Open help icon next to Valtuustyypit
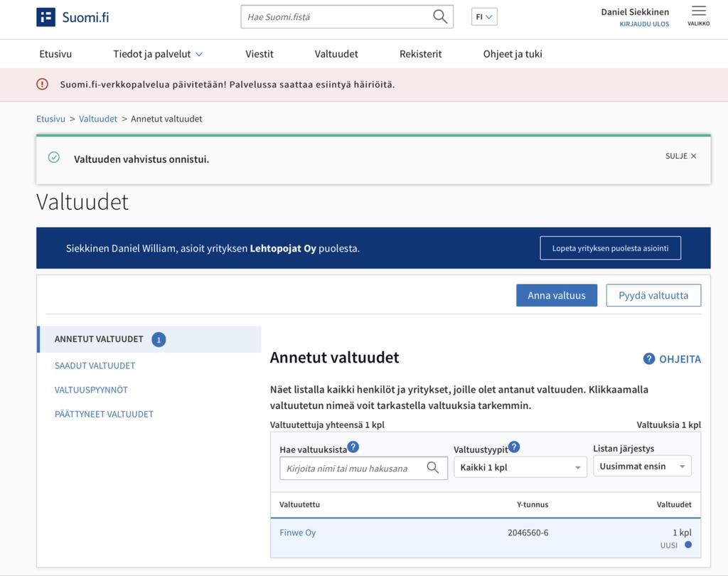This screenshot has height=576, width=728. pyautogui.click(x=514, y=447)
